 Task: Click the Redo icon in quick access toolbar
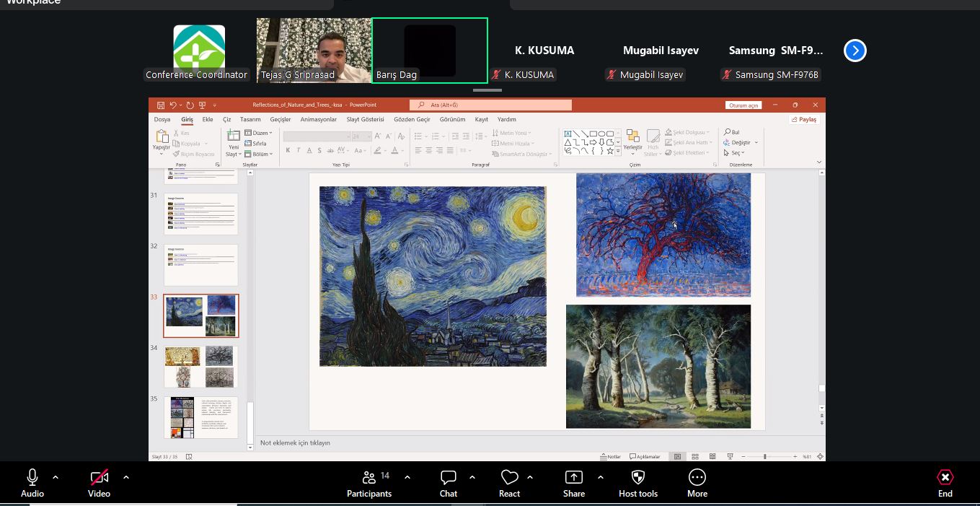pos(190,105)
